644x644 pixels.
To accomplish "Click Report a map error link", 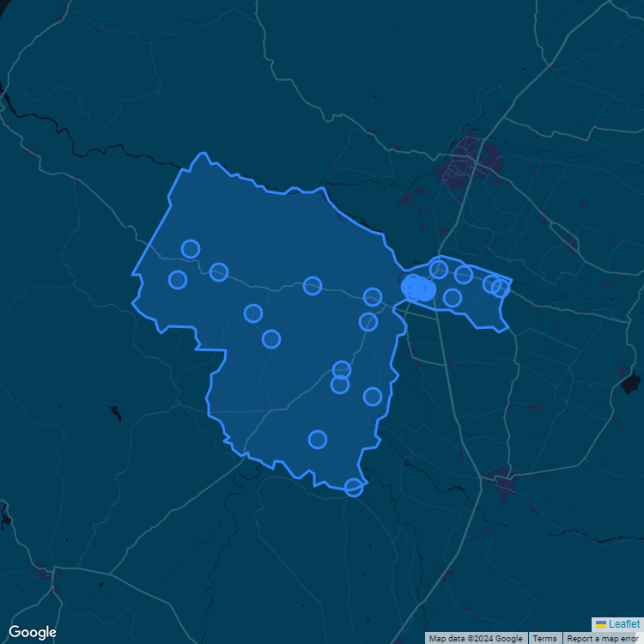I will coord(602,639).
